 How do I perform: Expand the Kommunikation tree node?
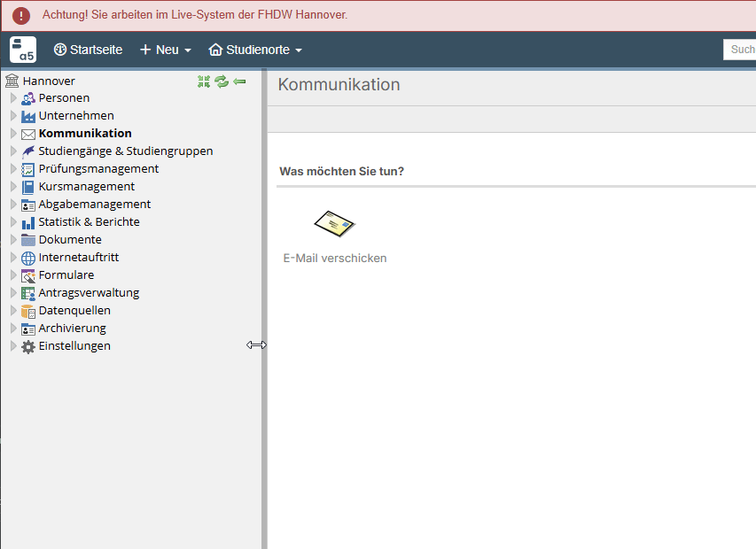pos(13,134)
